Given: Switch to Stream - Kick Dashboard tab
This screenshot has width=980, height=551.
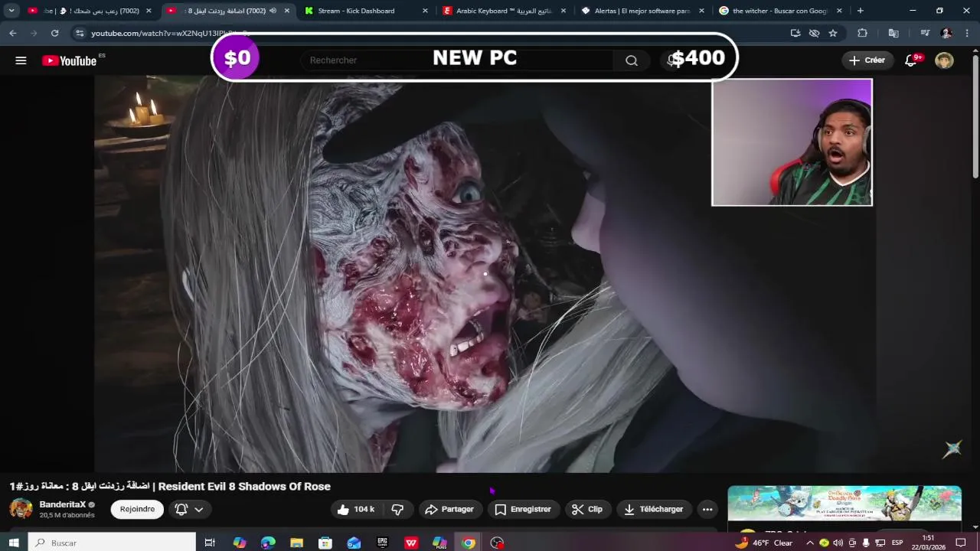Looking at the screenshot, I should (364, 11).
